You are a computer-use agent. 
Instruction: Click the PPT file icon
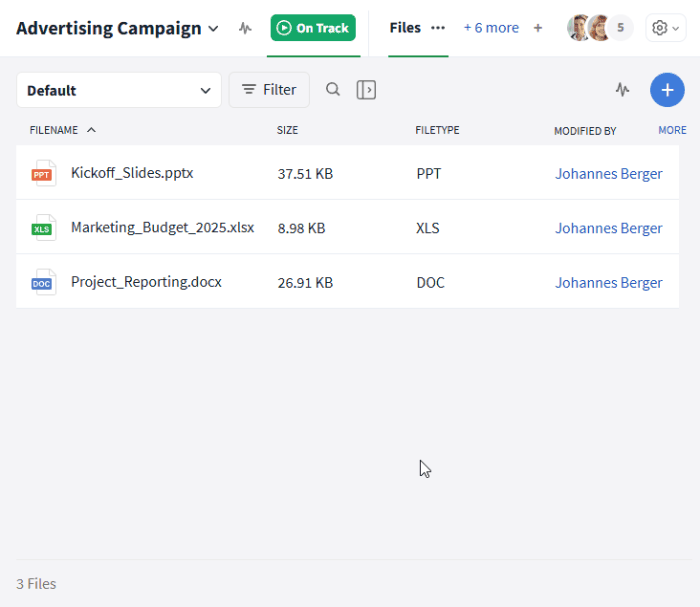tap(43, 173)
